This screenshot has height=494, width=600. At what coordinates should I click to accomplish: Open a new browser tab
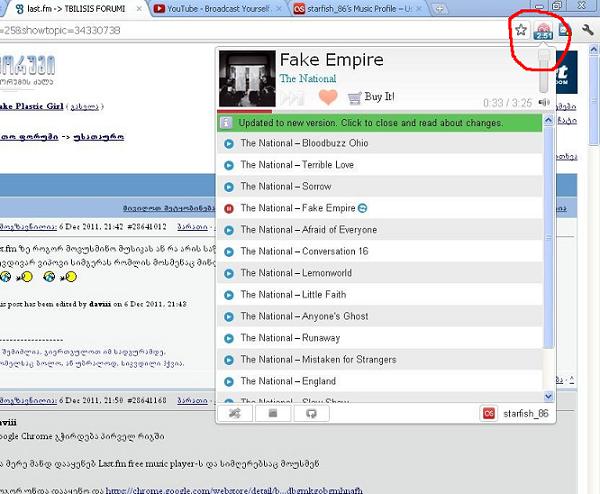440,9
